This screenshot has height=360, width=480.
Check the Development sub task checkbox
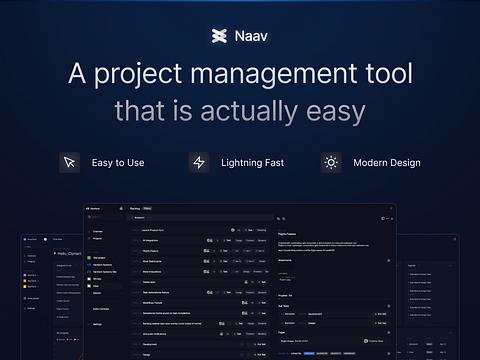point(283,314)
